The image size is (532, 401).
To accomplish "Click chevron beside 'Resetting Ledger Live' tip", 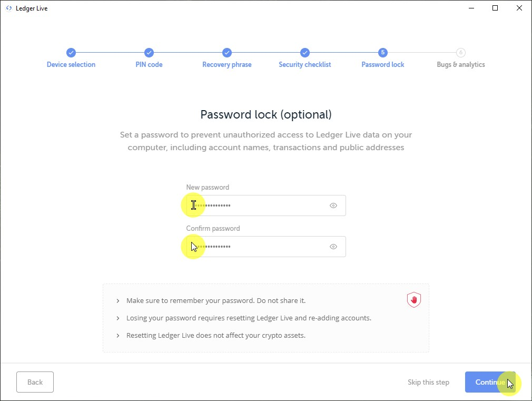I will (x=118, y=336).
